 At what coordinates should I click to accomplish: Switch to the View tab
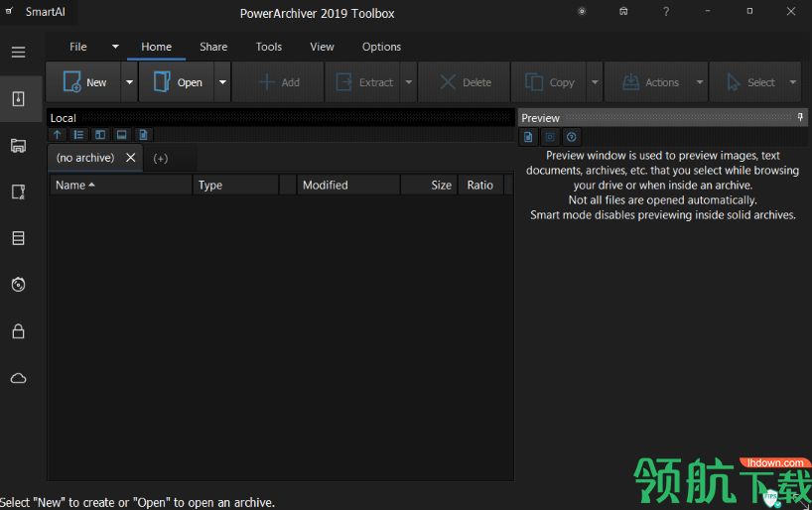(x=322, y=47)
